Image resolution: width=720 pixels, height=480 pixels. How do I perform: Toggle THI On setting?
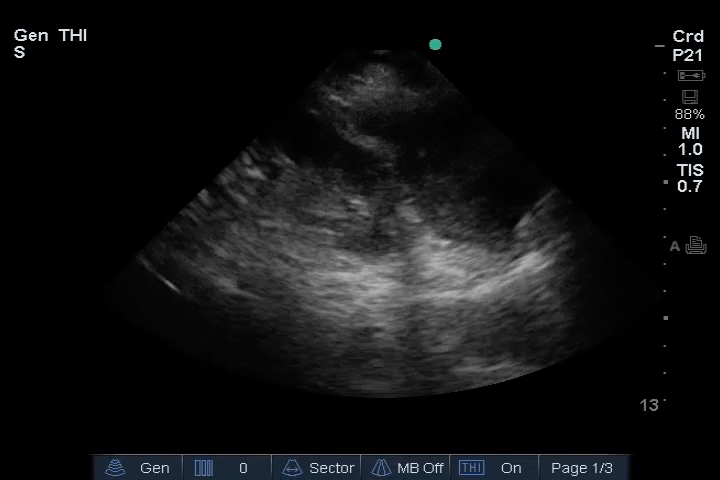(511, 468)
